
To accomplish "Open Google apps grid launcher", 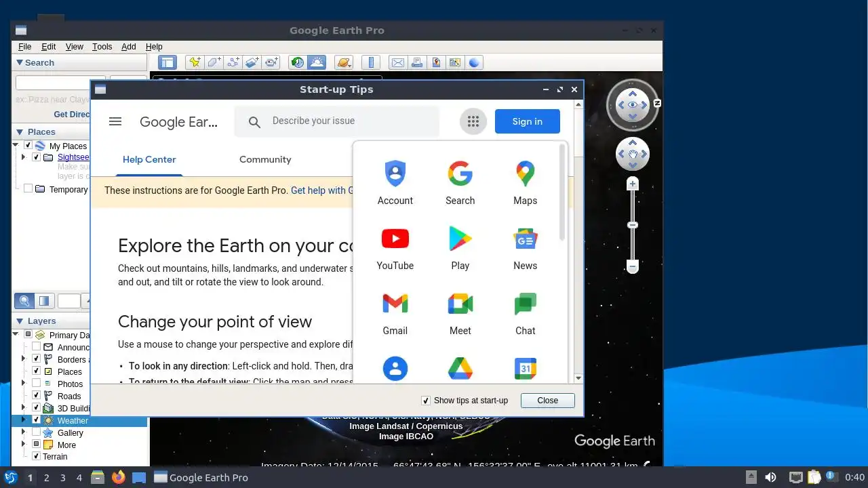I will (x=473, y=122).
